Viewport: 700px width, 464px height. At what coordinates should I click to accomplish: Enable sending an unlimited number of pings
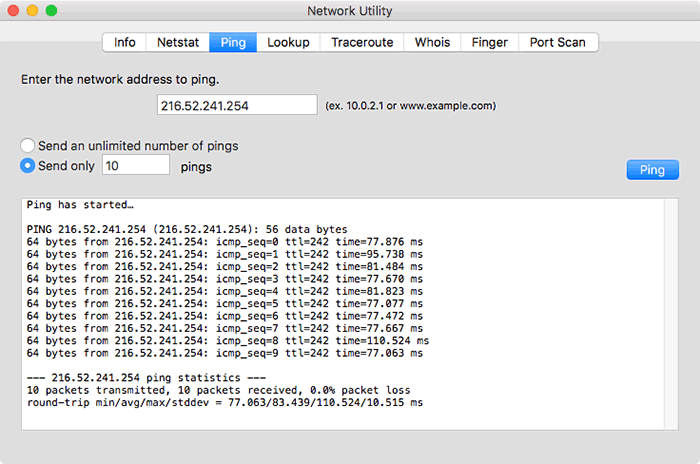click(x=28, y=146)
